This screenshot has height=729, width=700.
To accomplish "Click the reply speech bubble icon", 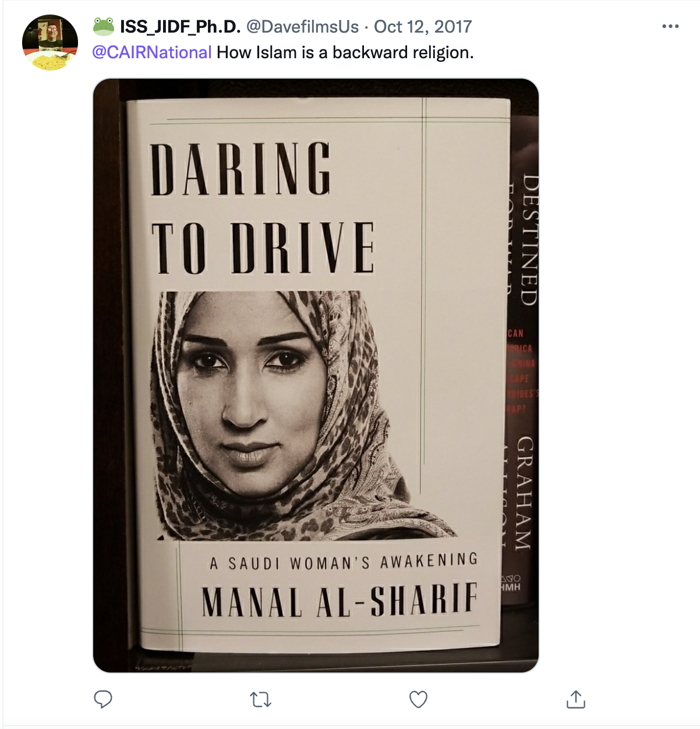I will 103,699.
